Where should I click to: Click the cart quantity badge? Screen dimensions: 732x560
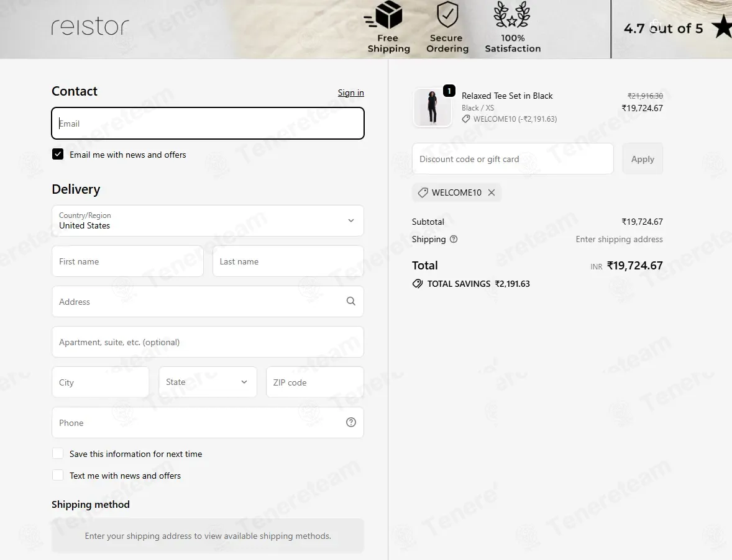(x=449, y=91)
